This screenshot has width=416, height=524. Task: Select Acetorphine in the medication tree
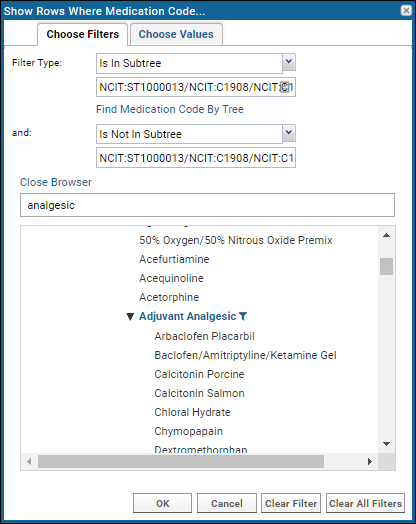[x=169, y=297]
